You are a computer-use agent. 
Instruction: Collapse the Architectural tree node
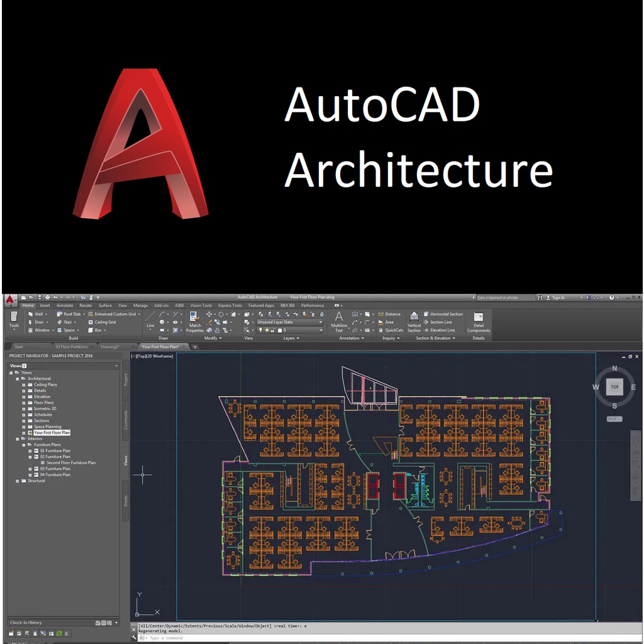coord(18,379)
